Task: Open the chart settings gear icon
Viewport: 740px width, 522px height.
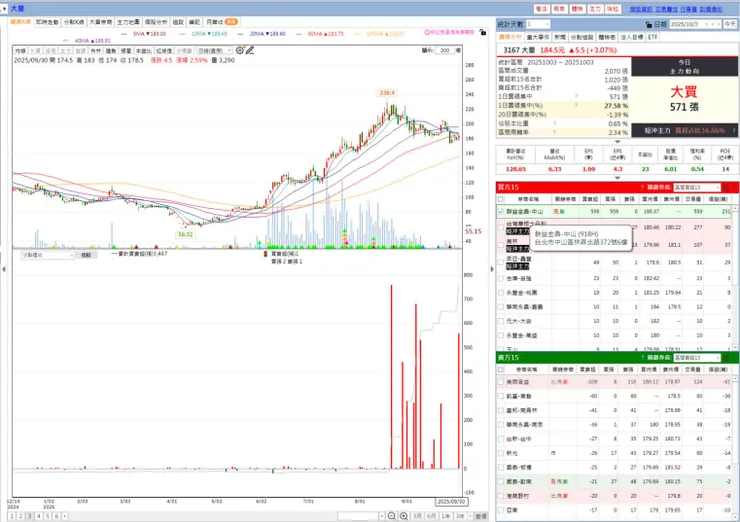Action: (240, 51)
